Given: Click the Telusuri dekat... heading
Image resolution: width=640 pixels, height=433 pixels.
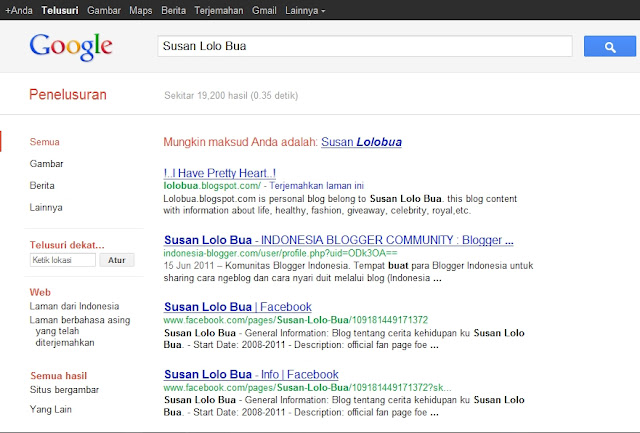Looking at the screenshot, I should click(67, 245).
